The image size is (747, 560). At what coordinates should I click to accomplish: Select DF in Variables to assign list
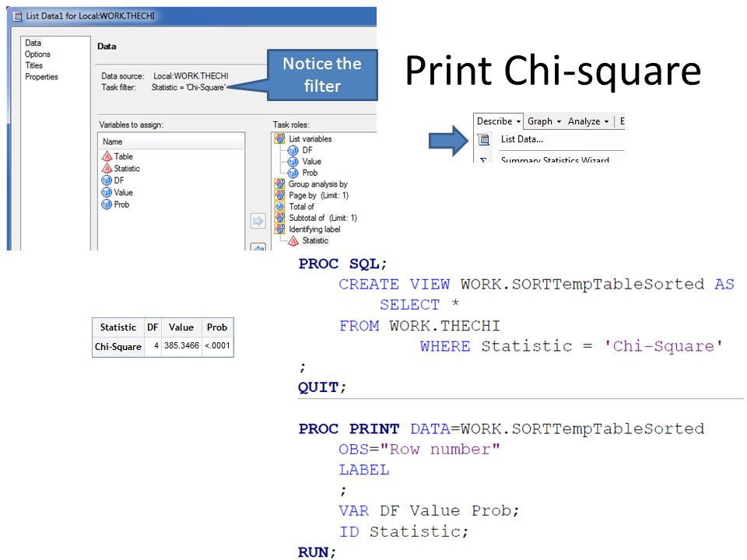pyautogui.click(x=113, y=180)
